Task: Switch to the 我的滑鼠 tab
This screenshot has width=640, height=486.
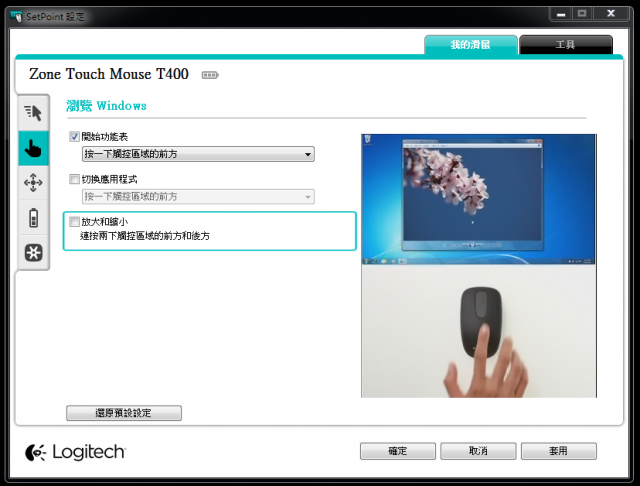Action: (471, 44)
